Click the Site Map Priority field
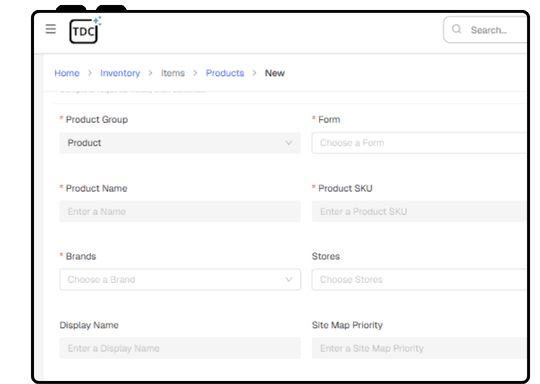The image size is (540, 384). tap(419, 348)
